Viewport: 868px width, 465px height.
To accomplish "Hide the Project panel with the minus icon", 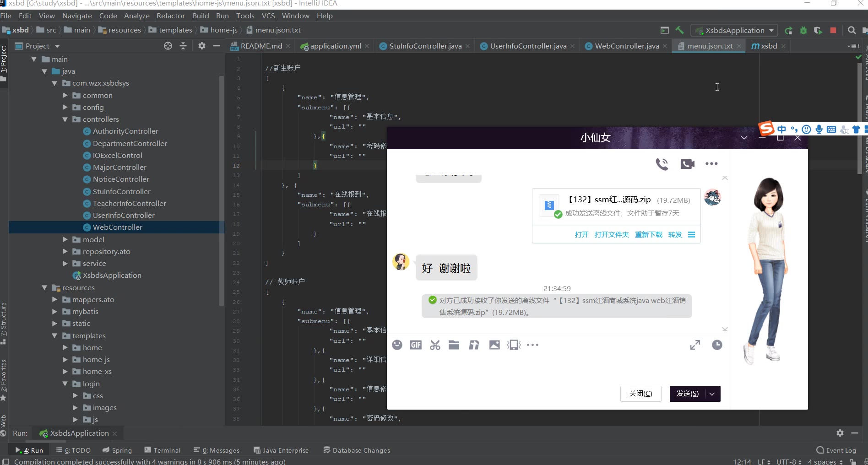I will coord(217,46).
